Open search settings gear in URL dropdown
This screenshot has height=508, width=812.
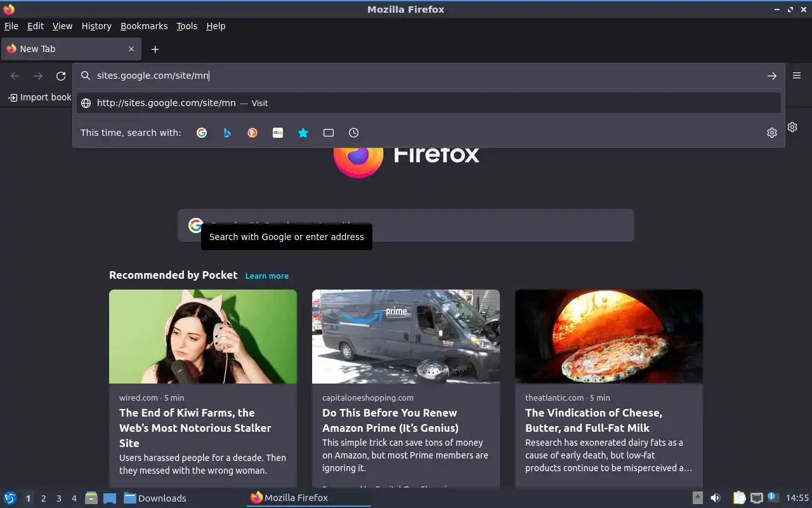pyautogui.click(x=772, y=133)
